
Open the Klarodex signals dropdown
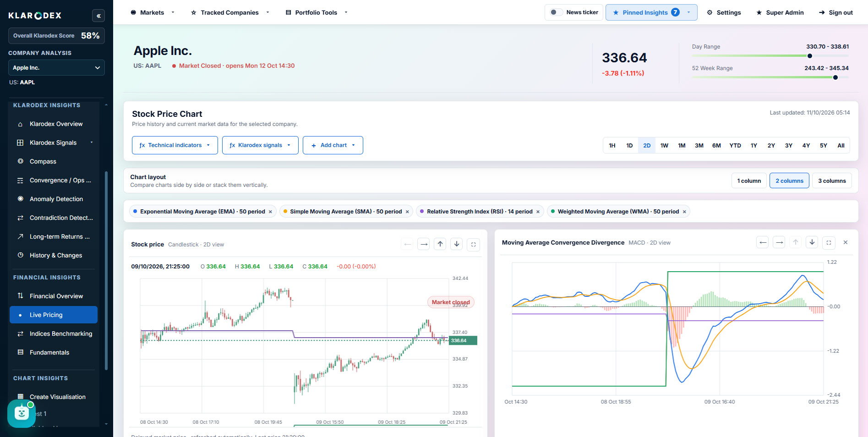(x=260, y=145)
